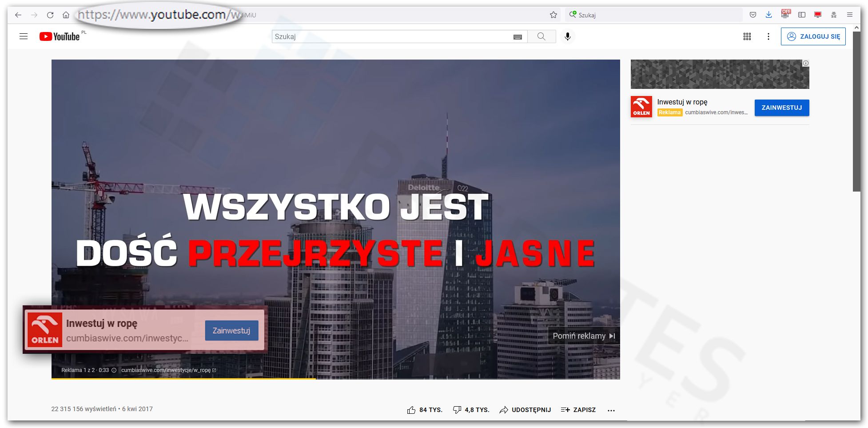Run the search with the magnifier icon
Screen dimensions: 868x428
(x=541, y=36)
